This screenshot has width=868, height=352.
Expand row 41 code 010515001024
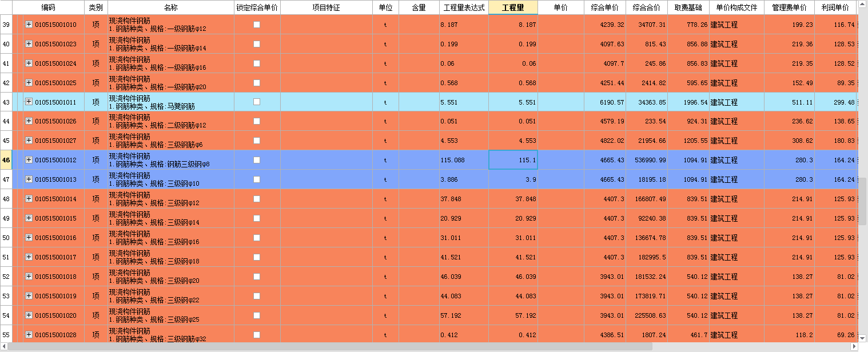click(29, 63)
